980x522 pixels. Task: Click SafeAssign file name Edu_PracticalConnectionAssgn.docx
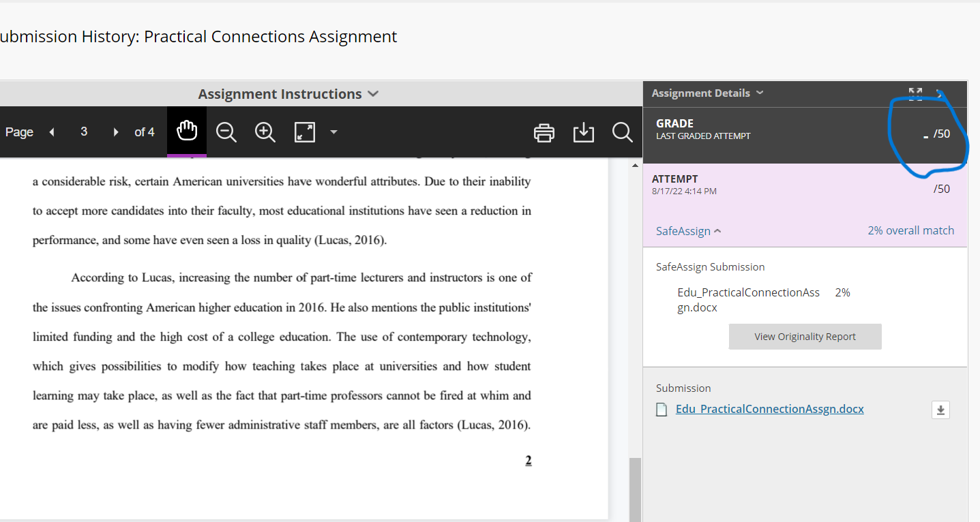[x=749, y=300]
